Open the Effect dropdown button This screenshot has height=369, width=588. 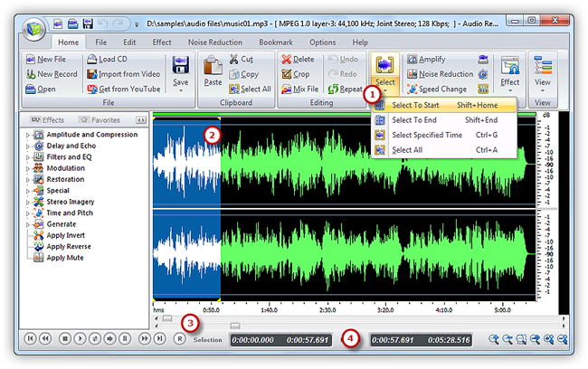[510, 75]
